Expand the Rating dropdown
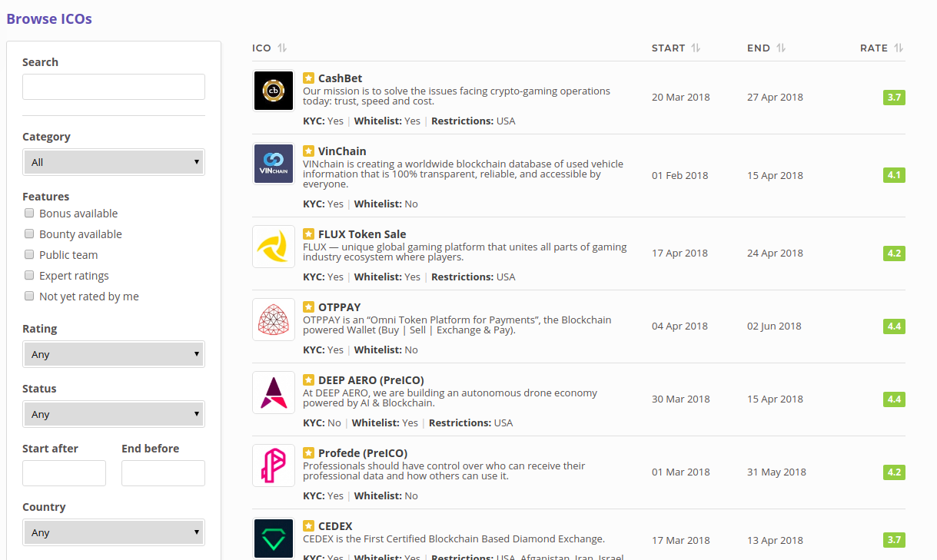Viewport: 937px width, 560px height. 114,354
